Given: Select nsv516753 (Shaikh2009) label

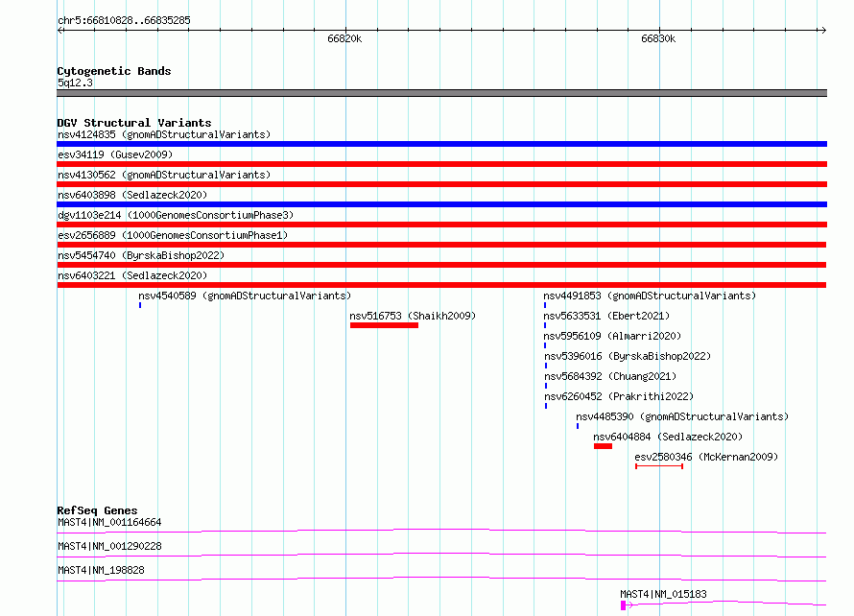Looking at the screenshot, I should [413, 316].
